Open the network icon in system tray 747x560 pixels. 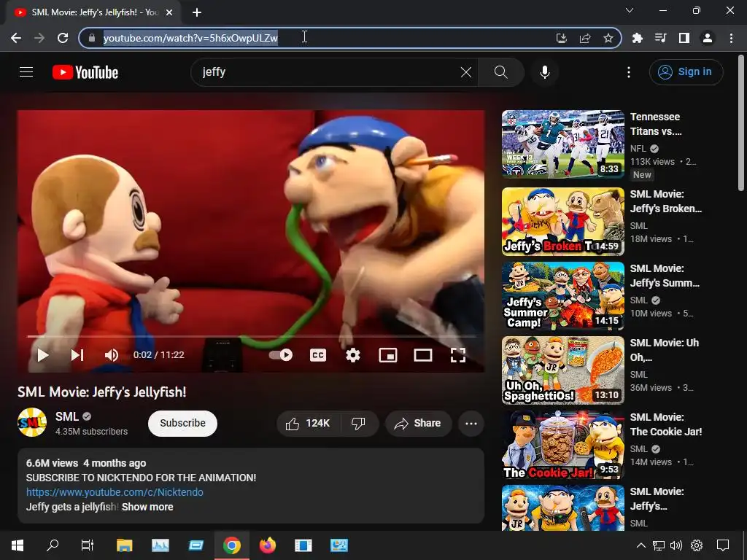point(659,545)
